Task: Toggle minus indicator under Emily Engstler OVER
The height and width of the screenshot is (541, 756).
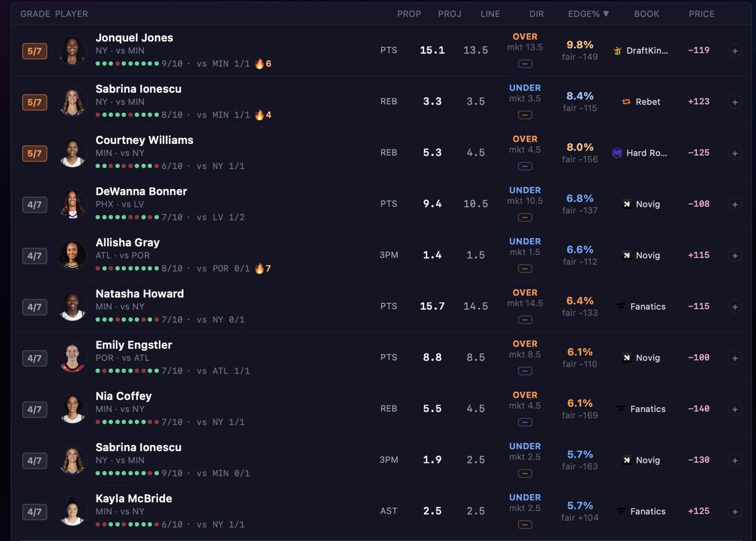Action: tap(525, 371)
